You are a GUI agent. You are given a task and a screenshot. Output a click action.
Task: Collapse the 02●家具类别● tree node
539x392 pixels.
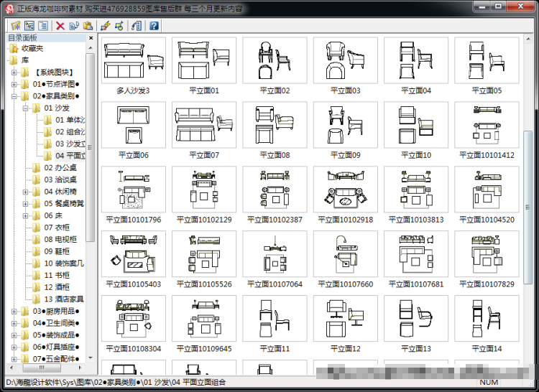pyautogui.click(x=14, y=96)
